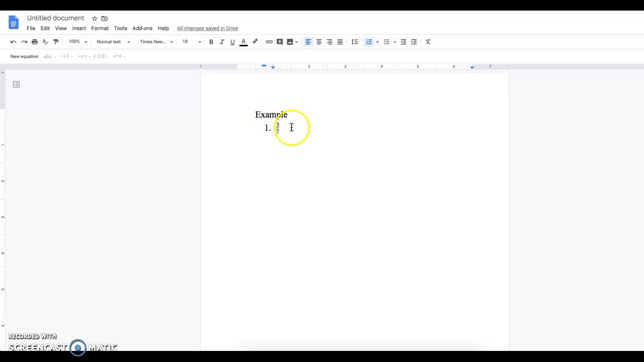Expand the image options dropdown arrow
The height and width of the screenshot is (362, 644).
tap(296, 42)
